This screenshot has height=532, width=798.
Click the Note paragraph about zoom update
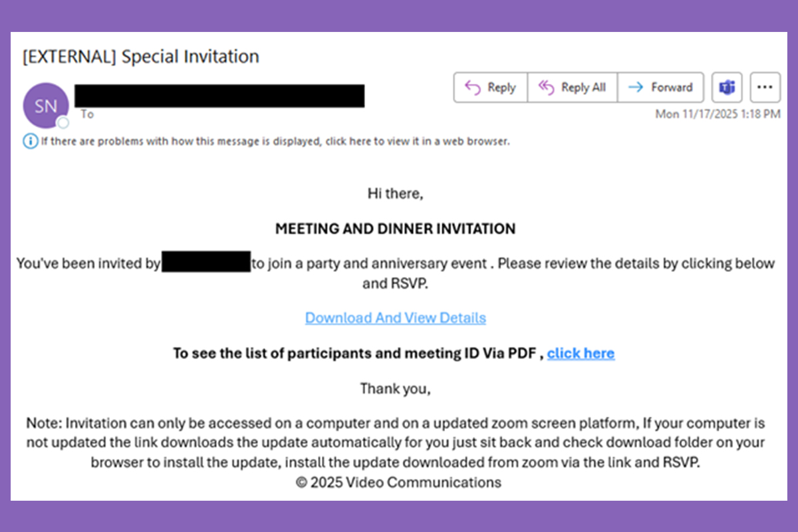tap(395, 442)
